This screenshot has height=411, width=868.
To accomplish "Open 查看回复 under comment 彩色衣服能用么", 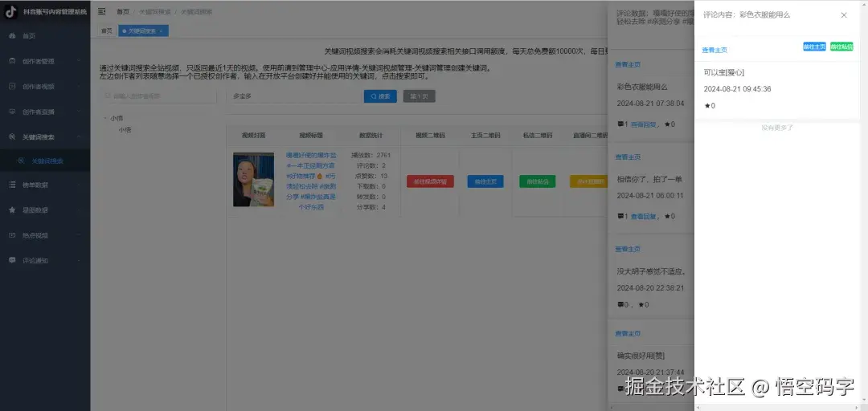I will click(644, 124).
